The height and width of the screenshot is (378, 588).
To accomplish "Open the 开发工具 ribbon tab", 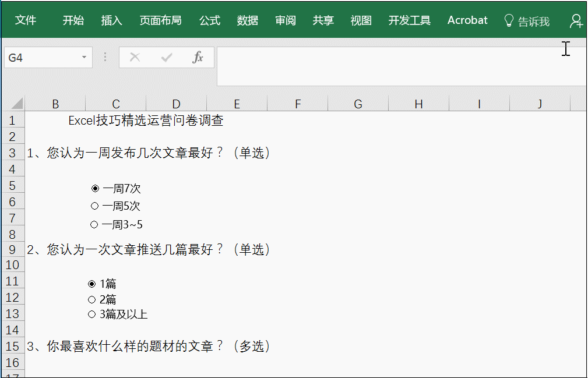I will click(409, 20).
